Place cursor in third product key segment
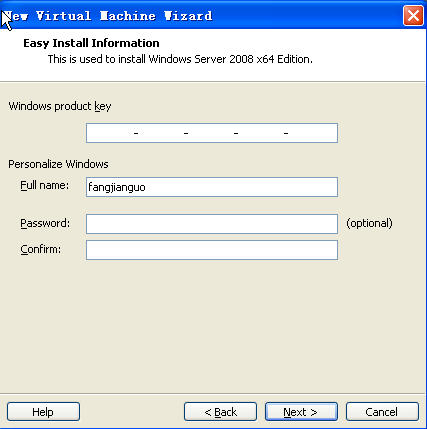This screenshot has height=429, width=427. tap(211, 133)
